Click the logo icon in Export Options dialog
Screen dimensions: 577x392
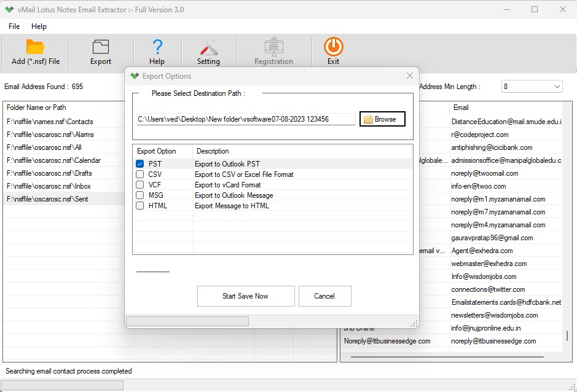click(135, 76)
